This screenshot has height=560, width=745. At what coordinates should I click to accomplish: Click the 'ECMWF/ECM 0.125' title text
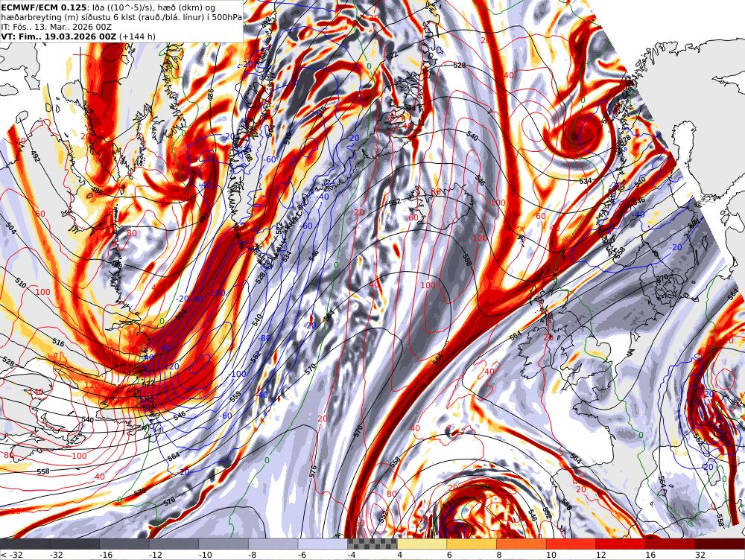[44, 7]
